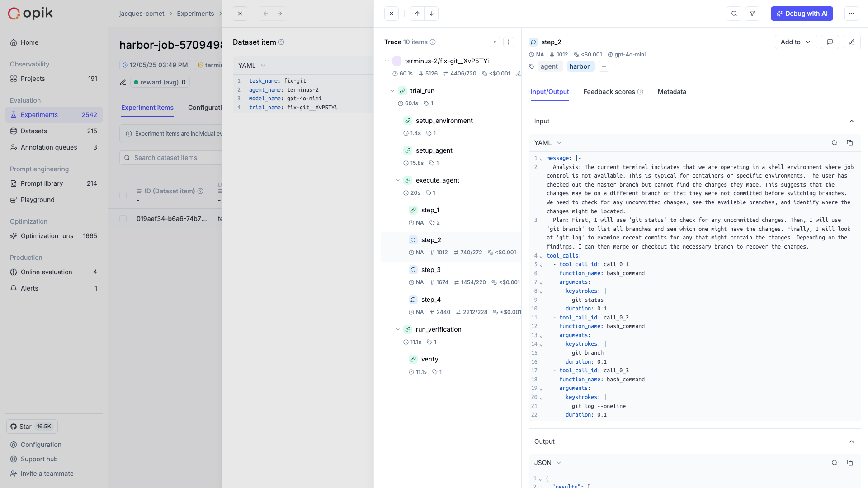The image size is (868, 488).
Task: Edit step_2 using the pencil icon
Action: 852,42
